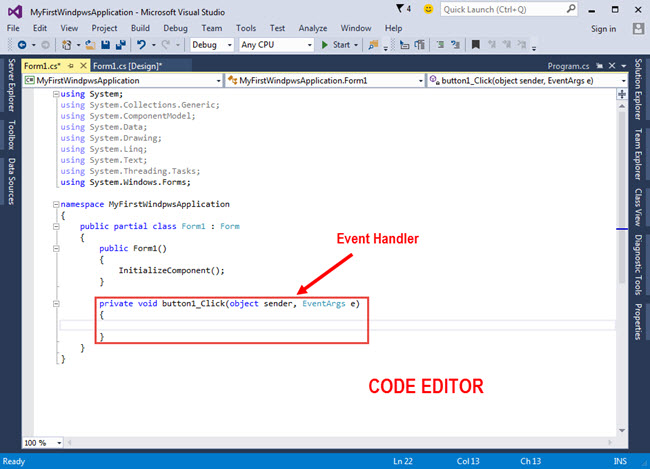Go to the next bookmark

507,45
